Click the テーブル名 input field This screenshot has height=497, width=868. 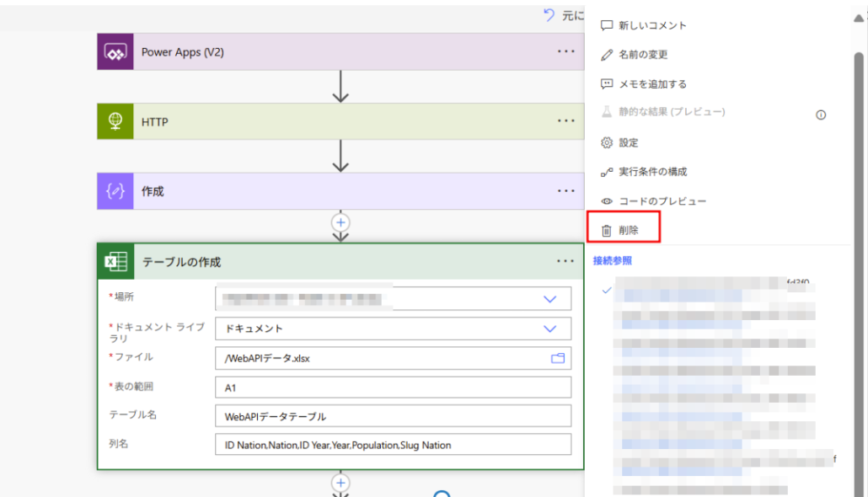coord(393,415)
